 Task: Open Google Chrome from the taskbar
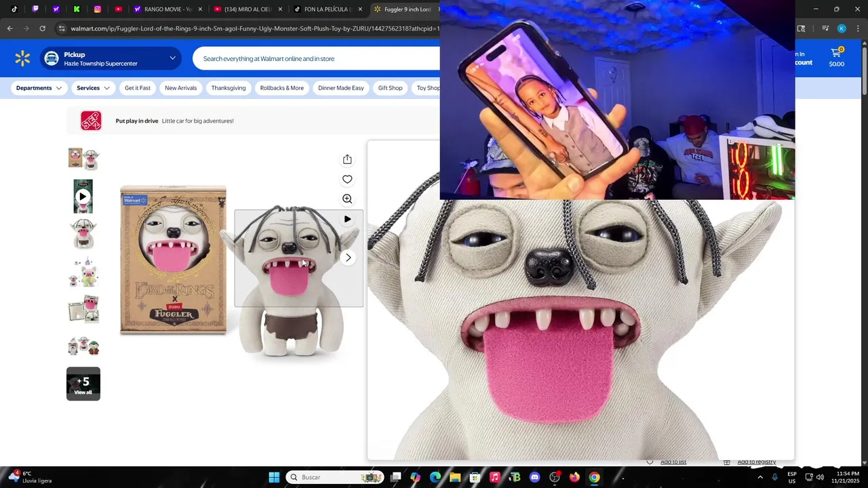coord(594,477)
